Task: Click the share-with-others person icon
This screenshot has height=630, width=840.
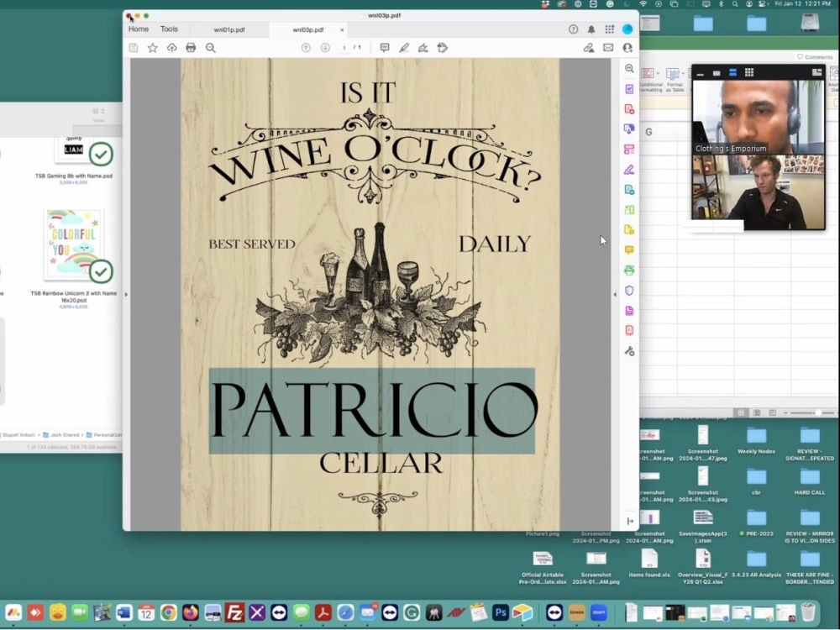Action: 627,48
